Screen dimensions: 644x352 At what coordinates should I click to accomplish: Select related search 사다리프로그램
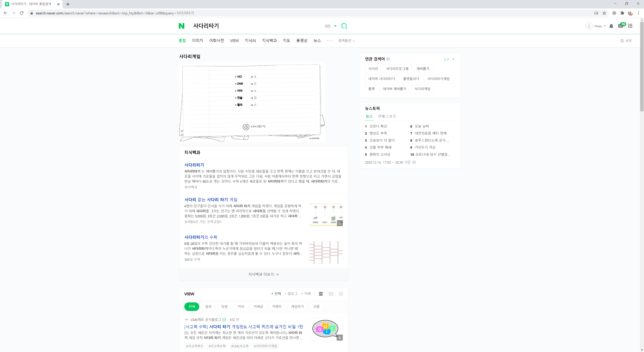pos(397,69)
